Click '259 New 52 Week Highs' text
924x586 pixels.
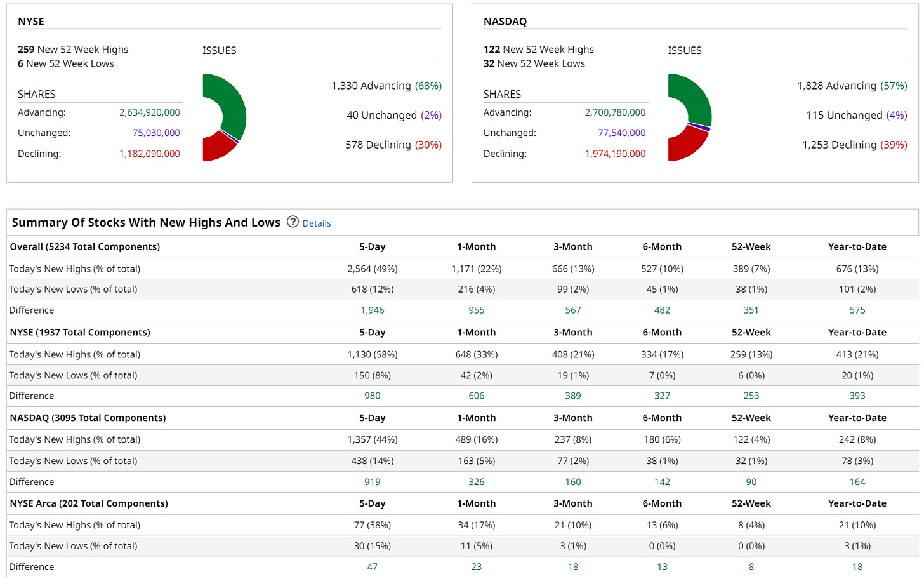pos(73,50)
